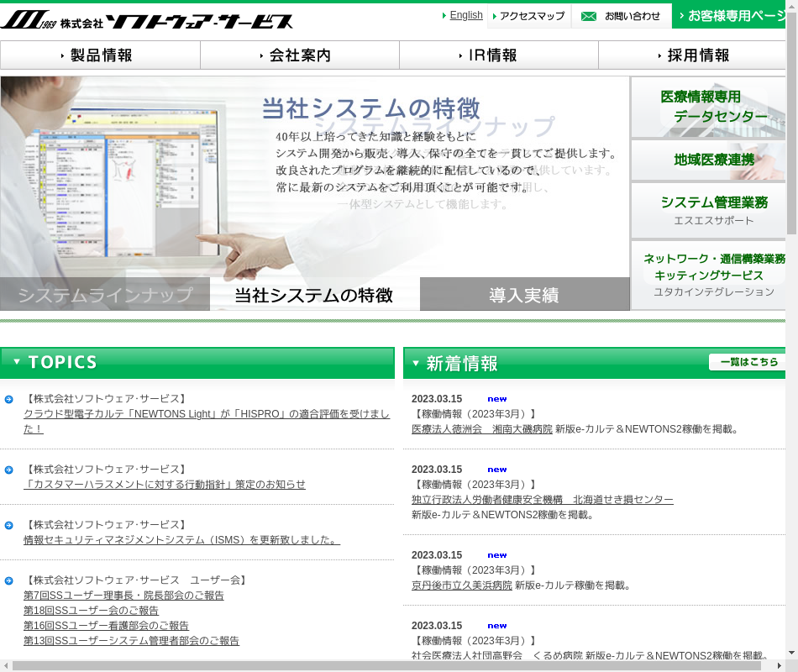The width and height of the screenshot is (798, 672).
Task: Open the IR情報 menu
Action: pyautogui.click(x=499, y=55)
